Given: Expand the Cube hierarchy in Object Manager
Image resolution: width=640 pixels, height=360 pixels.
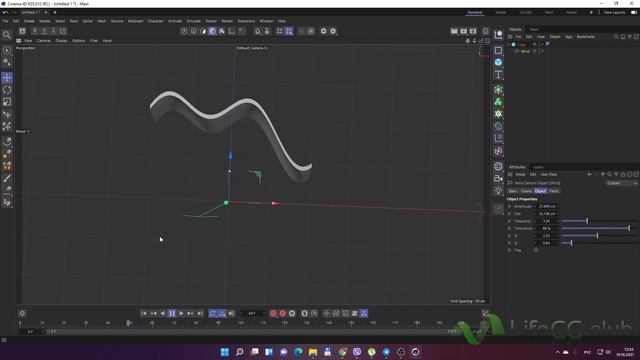Looking at the screenshot, I should 509,44.
